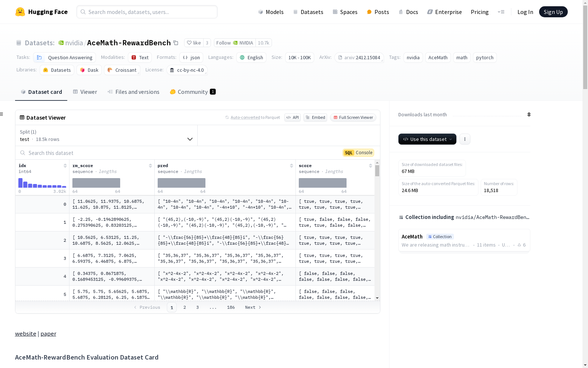Go to the Pricing page
This screenshot has height=368, width=588.
click(x=480, y=12)
